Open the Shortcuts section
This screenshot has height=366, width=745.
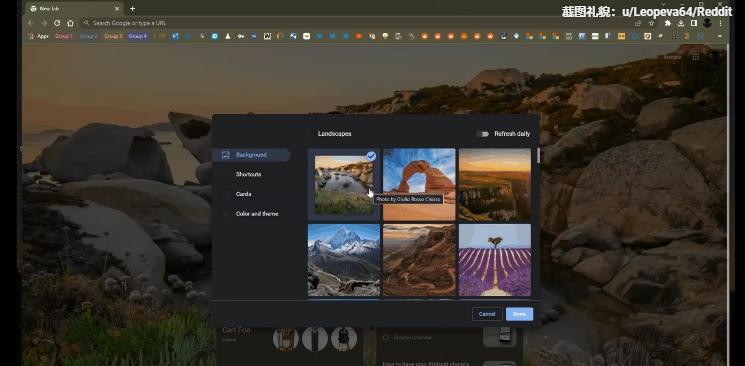248,174
